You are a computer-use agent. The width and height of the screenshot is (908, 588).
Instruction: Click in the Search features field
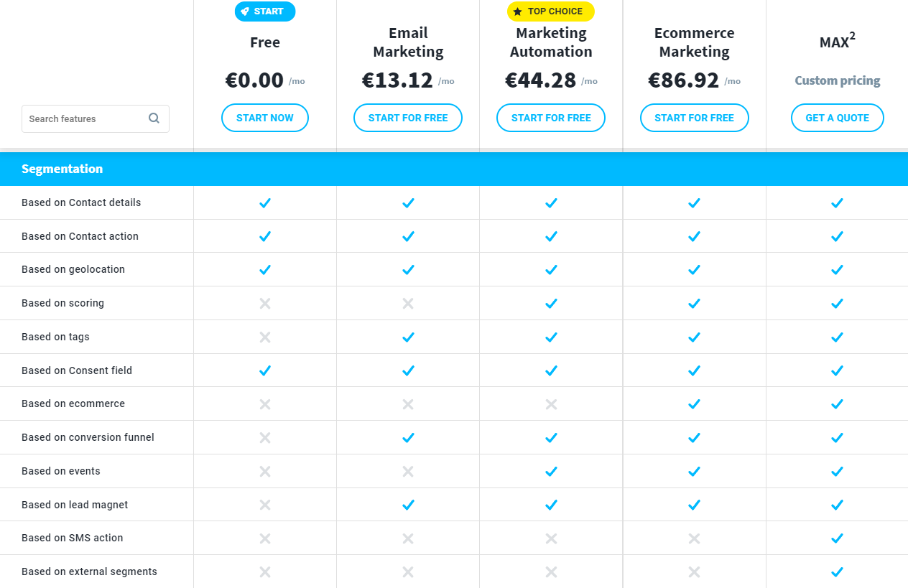click(96, 118)
